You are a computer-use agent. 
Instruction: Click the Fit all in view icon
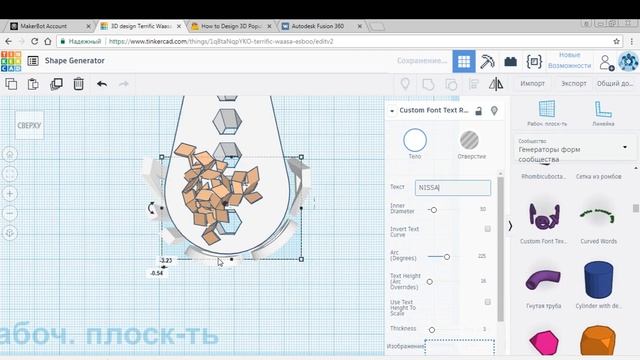coord(10,174)
